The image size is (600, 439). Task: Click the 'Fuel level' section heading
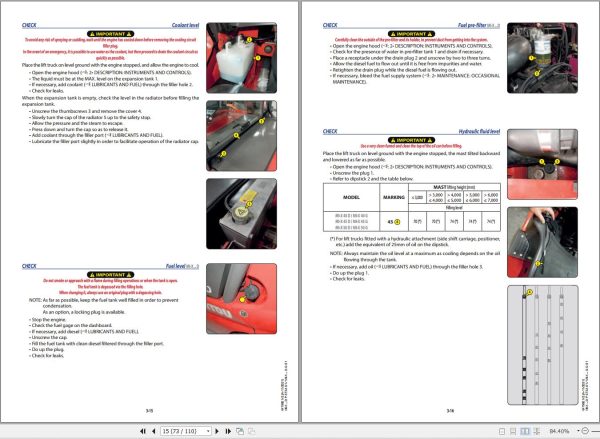(x=176, y=266)
